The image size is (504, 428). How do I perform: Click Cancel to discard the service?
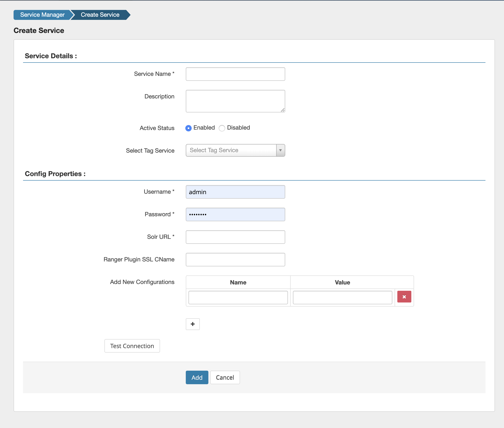(x=225, y=377)
